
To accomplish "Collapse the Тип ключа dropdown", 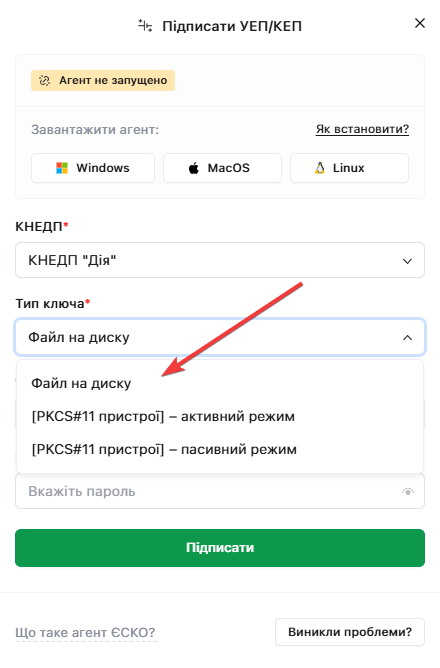I will click(220, 337).
